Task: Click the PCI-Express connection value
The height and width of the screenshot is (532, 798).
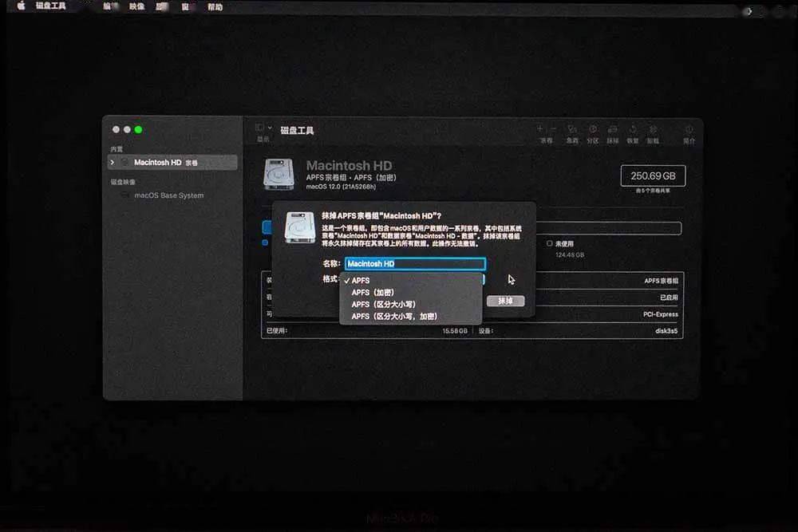Action: (661, 314)
